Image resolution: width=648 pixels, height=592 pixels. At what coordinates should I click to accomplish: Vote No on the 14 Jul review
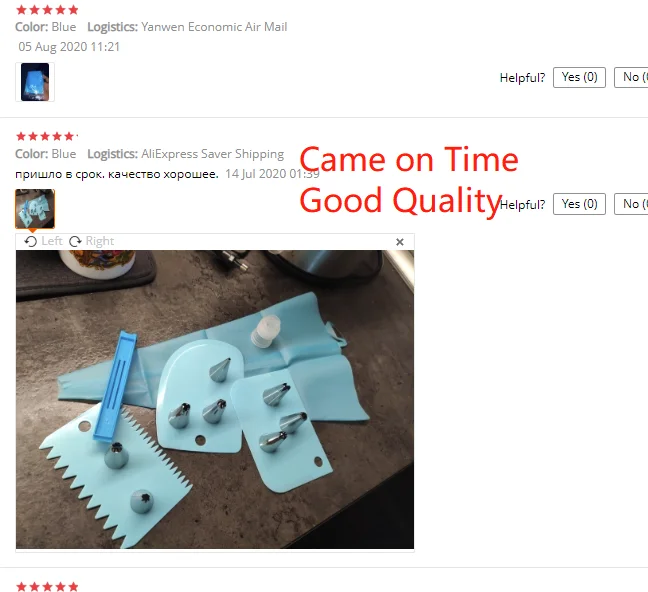(x=631, y=204)
